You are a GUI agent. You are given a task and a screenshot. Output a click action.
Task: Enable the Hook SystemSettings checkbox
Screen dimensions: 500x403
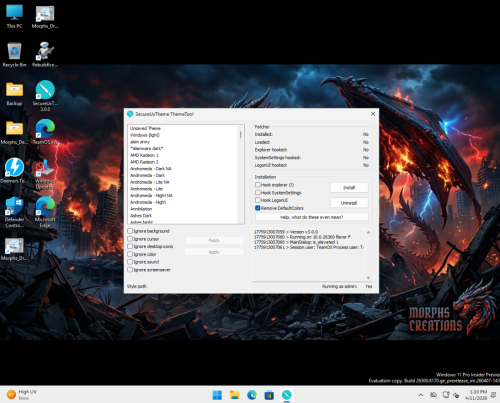coord(258,193)
